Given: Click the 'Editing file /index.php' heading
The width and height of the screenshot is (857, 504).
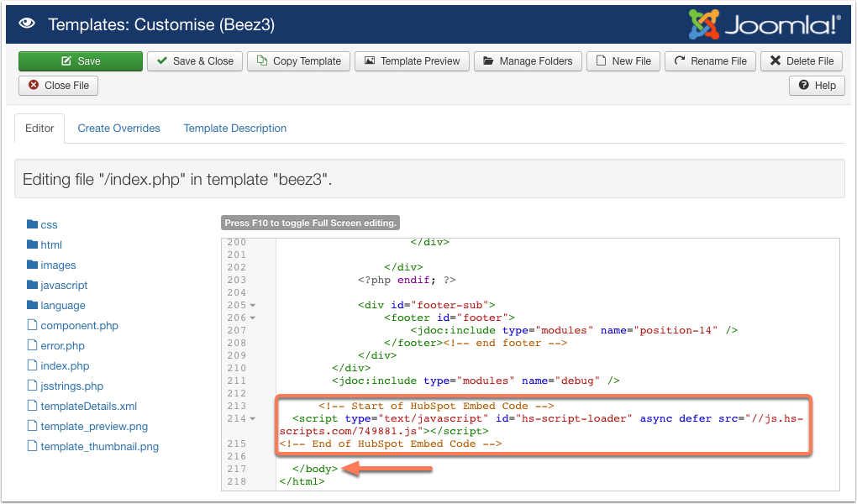Looking at the screenshot, I should click(x=177, y=179).
